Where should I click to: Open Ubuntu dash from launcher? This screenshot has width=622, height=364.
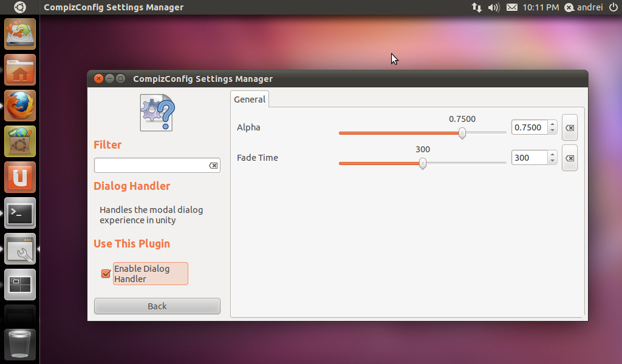[19, 7]
